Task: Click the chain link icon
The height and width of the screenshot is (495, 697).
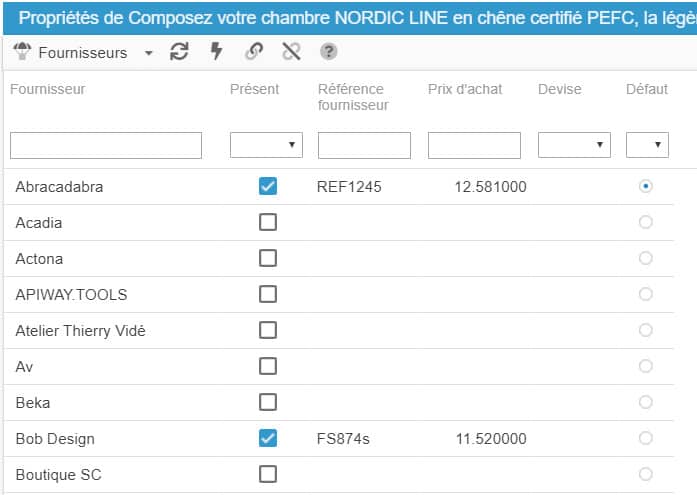Action: coord(254,52)
